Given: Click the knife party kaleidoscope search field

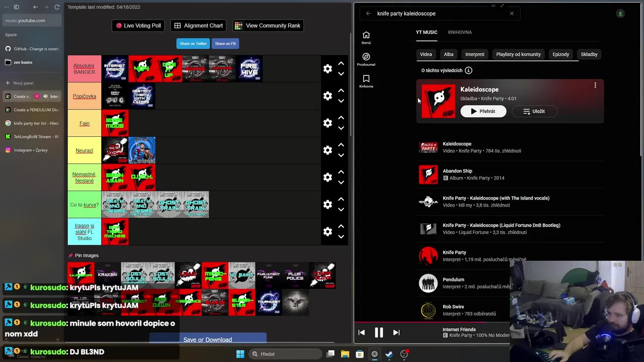Looking at the screenshot, I should click(x=440, y=14).
